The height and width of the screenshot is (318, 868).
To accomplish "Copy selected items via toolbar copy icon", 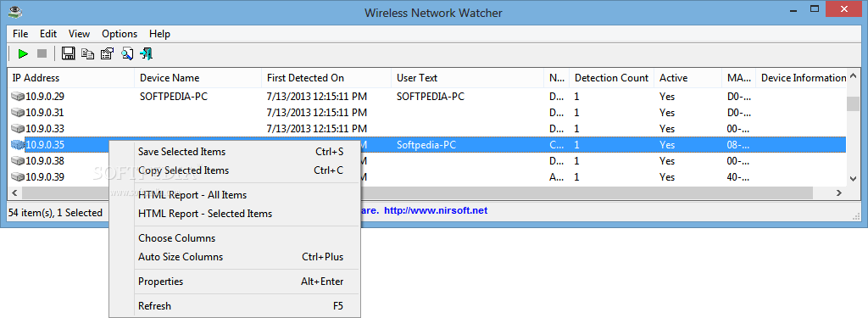I will (x=87, y=53).
